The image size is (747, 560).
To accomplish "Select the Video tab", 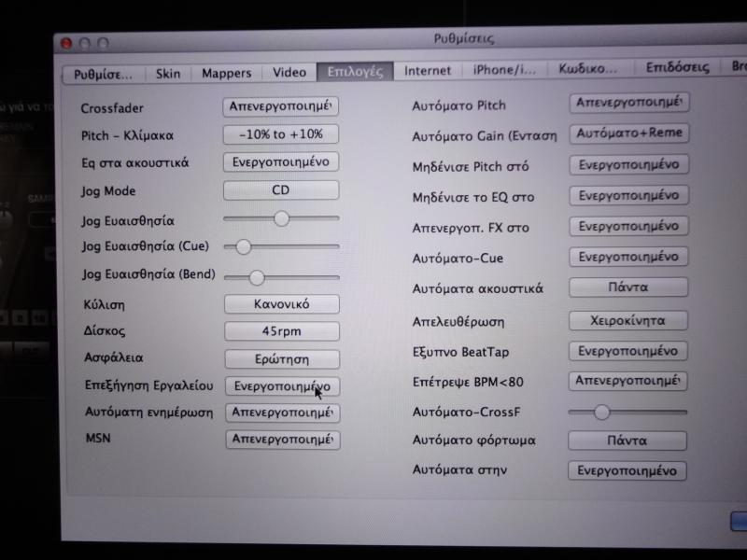I will coord(289,72).
